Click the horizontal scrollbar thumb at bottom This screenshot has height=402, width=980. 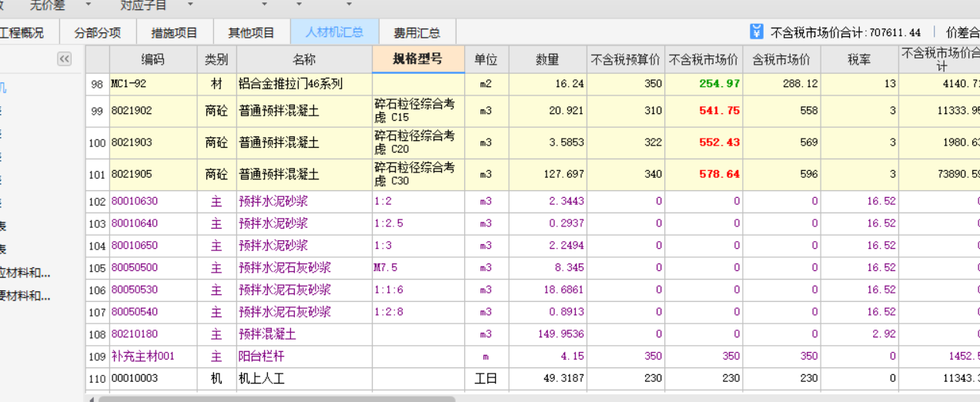(277, 398)
